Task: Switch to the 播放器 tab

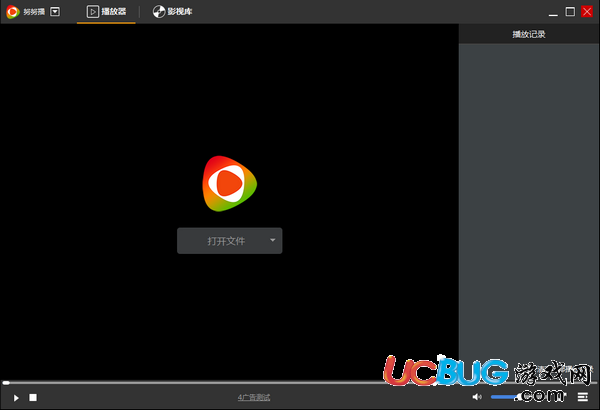Action: coord(106,12)
